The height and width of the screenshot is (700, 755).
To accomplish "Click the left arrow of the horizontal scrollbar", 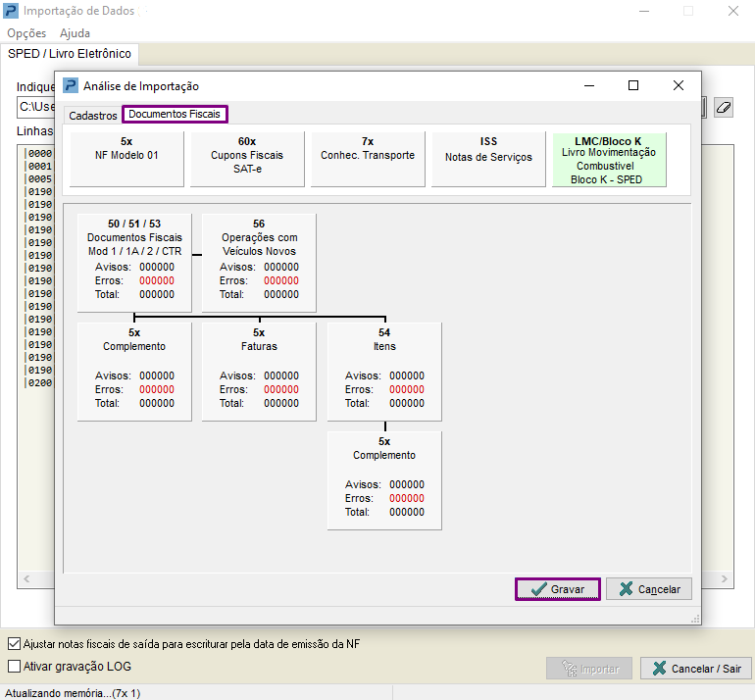I will pos(26,578).
